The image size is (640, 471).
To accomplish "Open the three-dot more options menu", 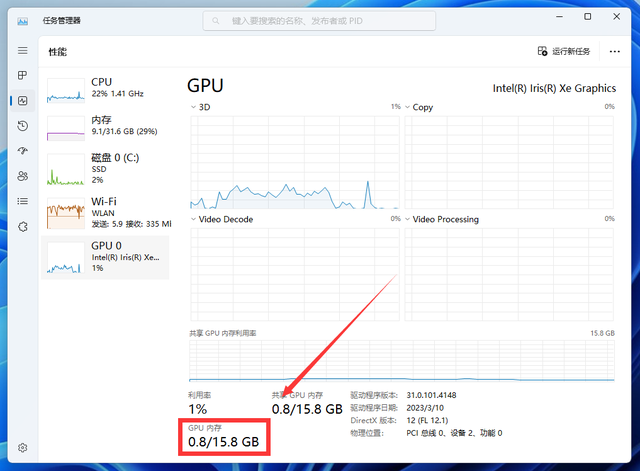I will [615, 51].
